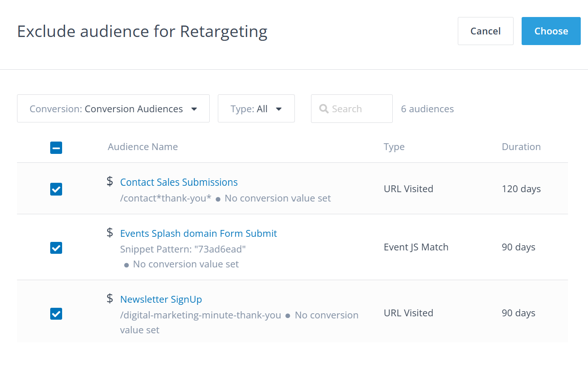Click 'Exclude audience for Retargeting' heading
This screenshot has height=369, width=588.
(142, 31)
